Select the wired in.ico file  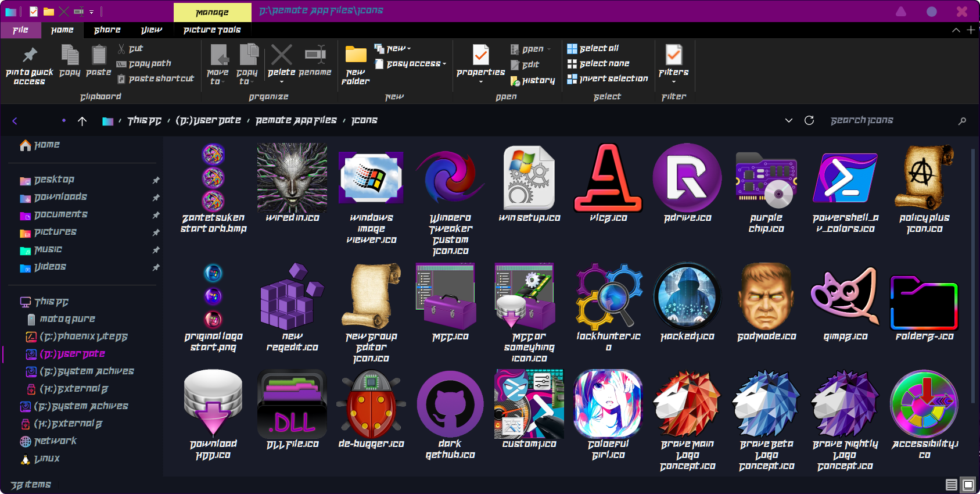click(292, 184)
